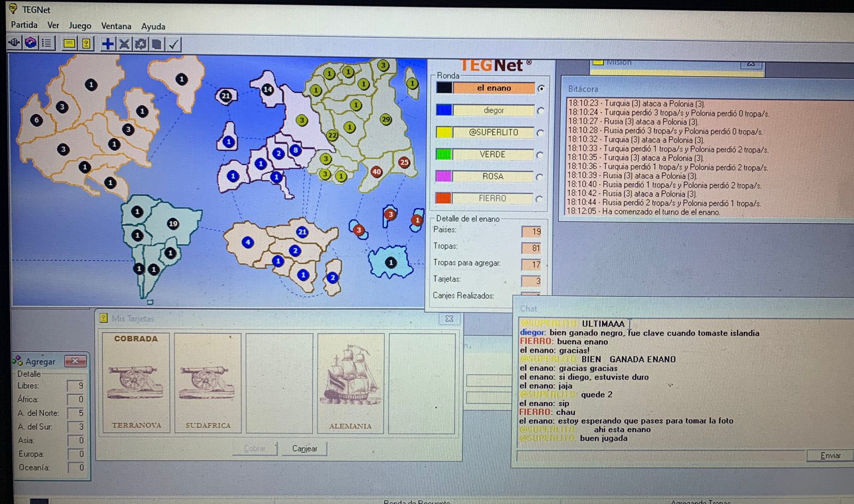The image size is (854, 504).
Task: Click the red troop token showing 40
Action: coord(377,172)
